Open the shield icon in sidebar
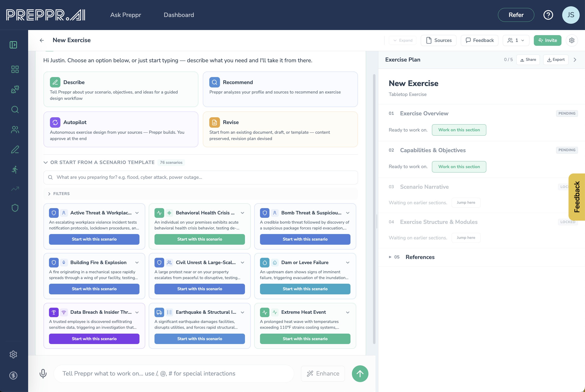Viewport: 585px width, 392px height. pyautogui.click(x=15, y=208)
